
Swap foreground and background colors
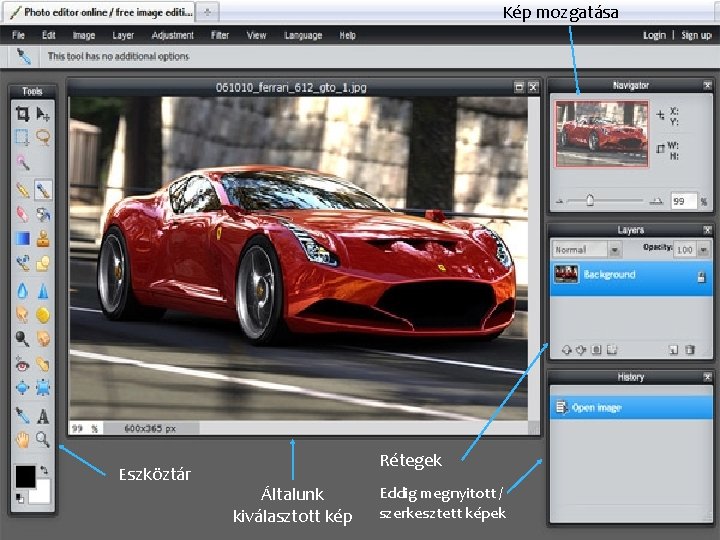tap(44, 470)
